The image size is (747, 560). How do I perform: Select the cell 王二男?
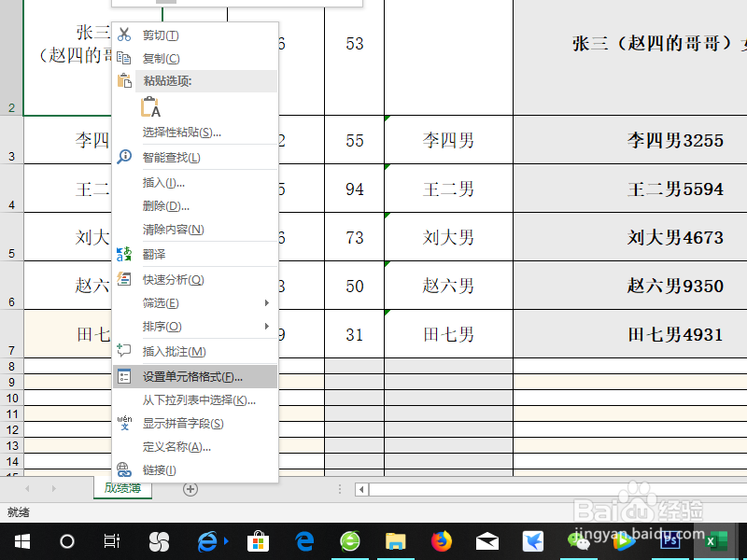(448, 189)
